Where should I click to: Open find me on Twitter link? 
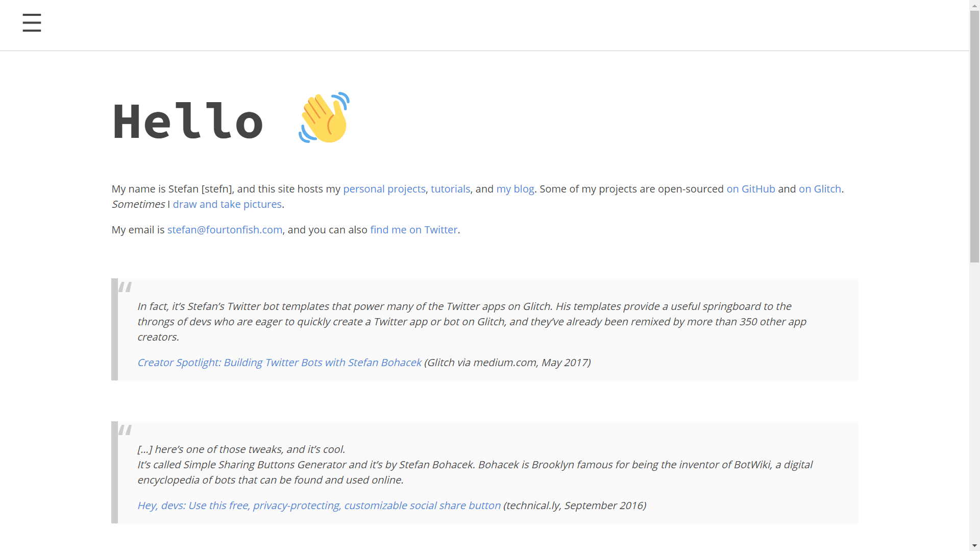pyautogui.click(x=413, y=230)
